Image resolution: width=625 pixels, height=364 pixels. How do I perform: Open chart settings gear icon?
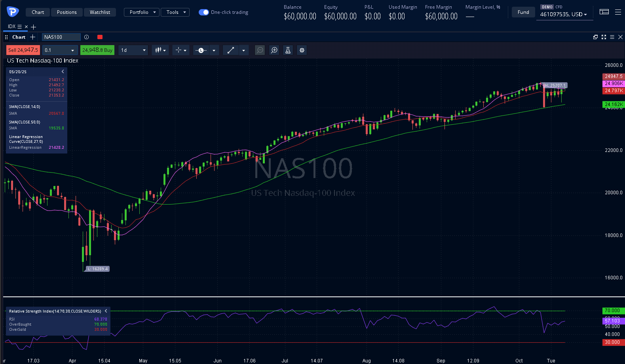pos(302,50)
